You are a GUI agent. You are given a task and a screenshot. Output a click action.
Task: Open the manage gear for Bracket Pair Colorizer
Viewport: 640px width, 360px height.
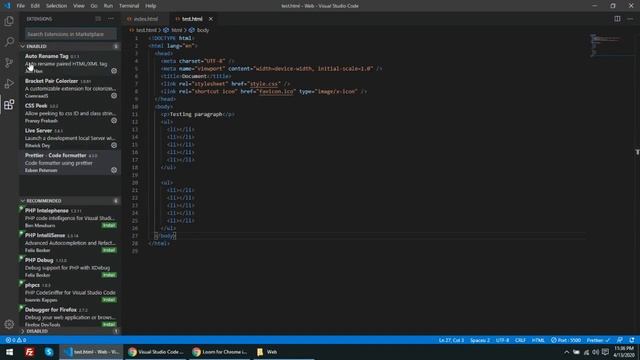point(114,96)
